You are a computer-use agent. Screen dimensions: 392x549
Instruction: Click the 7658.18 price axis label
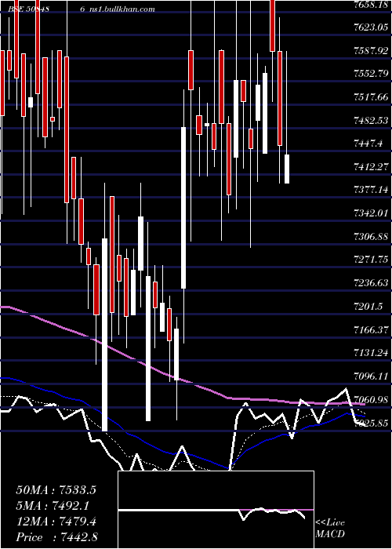click(x=372, y=5)
